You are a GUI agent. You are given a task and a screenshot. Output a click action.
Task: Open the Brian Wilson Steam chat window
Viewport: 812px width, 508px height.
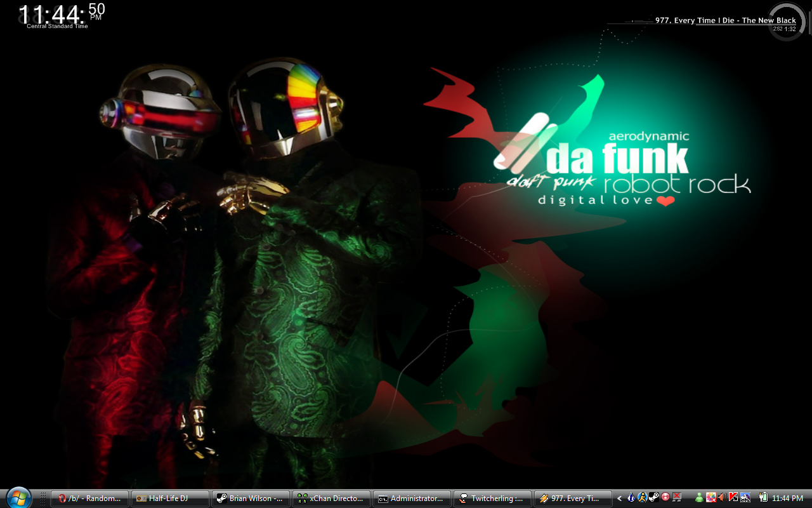click(x=251, y=498)
